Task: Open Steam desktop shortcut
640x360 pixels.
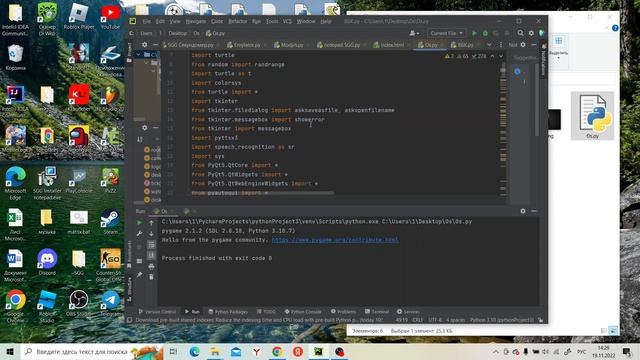Action: [110, 222]
